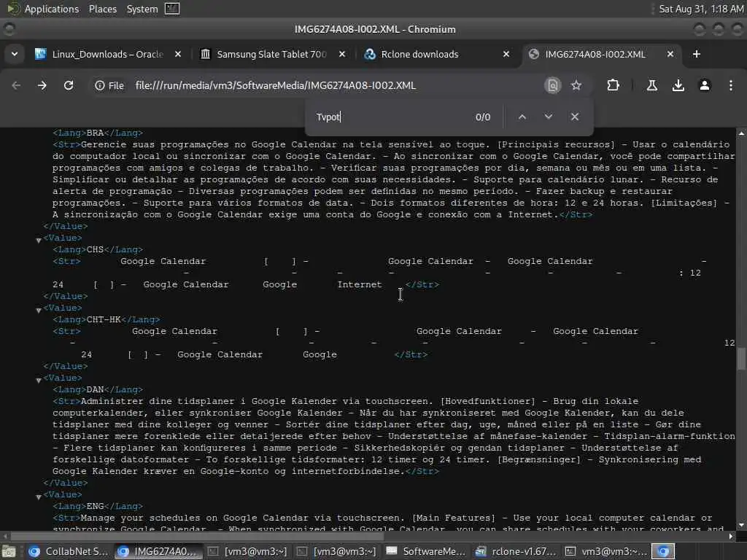Open the Places menu
Screen dimensions: 747x560
click(102, 9)
